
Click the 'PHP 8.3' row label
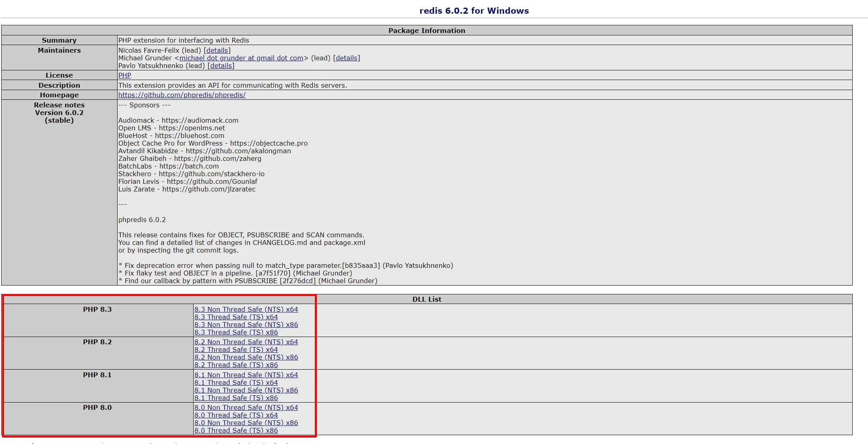click(97, 309)
